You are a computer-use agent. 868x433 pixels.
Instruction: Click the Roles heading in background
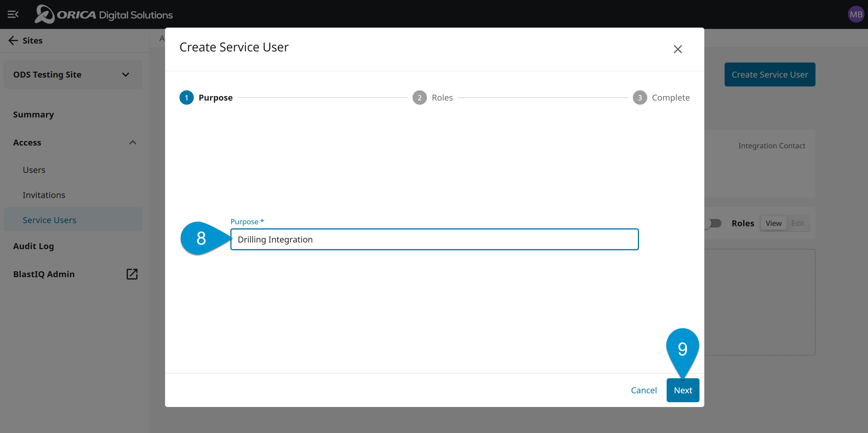743,223
